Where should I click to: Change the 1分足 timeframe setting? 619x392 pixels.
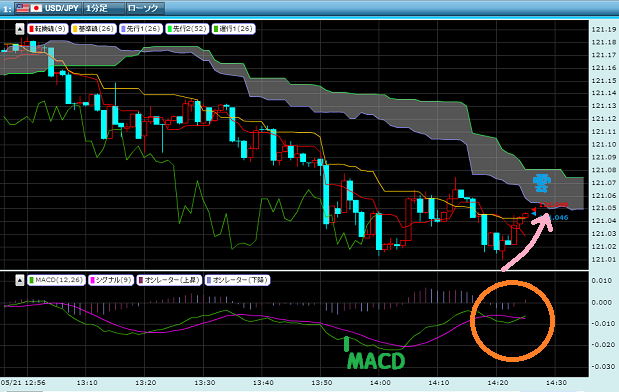[x=103, y=8]
